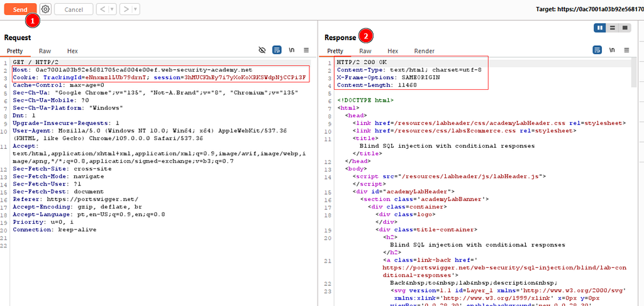Click 'X-Frame-Options: SAMEORIGIN' line
Image resolution: width=644 pixels, height=306 pixels.
pos(388,77)
